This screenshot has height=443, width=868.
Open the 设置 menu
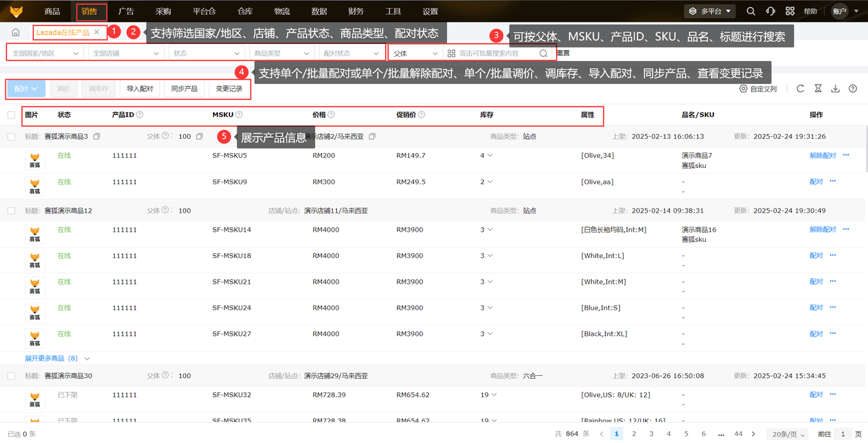click(430, 12)
